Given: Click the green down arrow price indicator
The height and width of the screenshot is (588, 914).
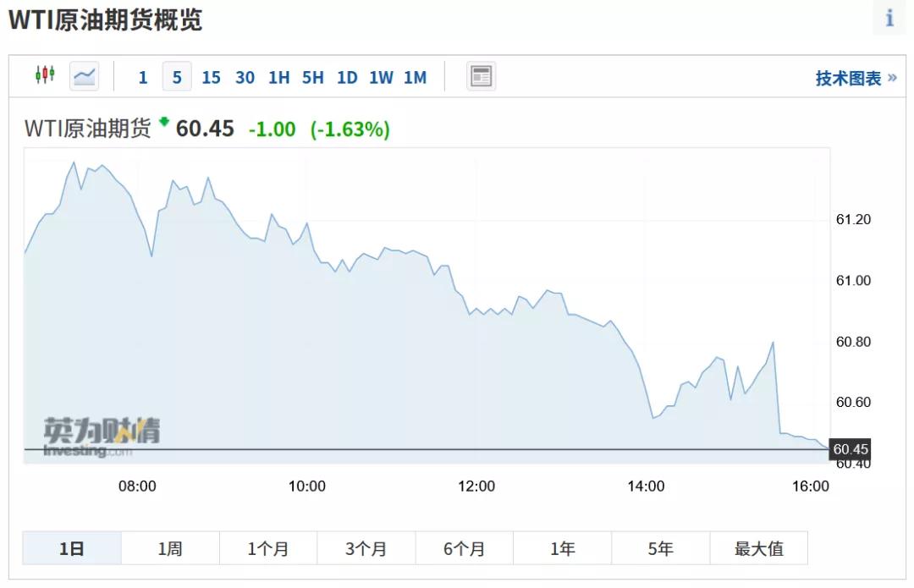Looking at the screenshot, I should [164, 121].
